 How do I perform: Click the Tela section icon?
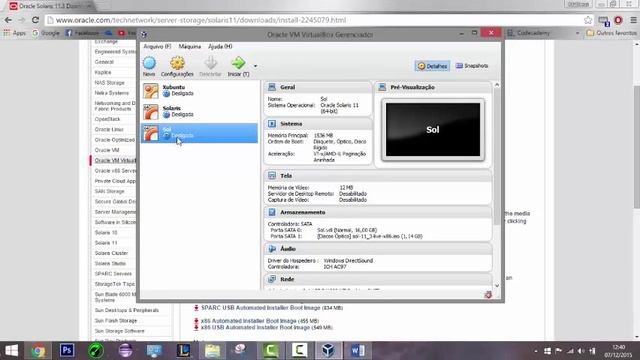pos(272,176)
